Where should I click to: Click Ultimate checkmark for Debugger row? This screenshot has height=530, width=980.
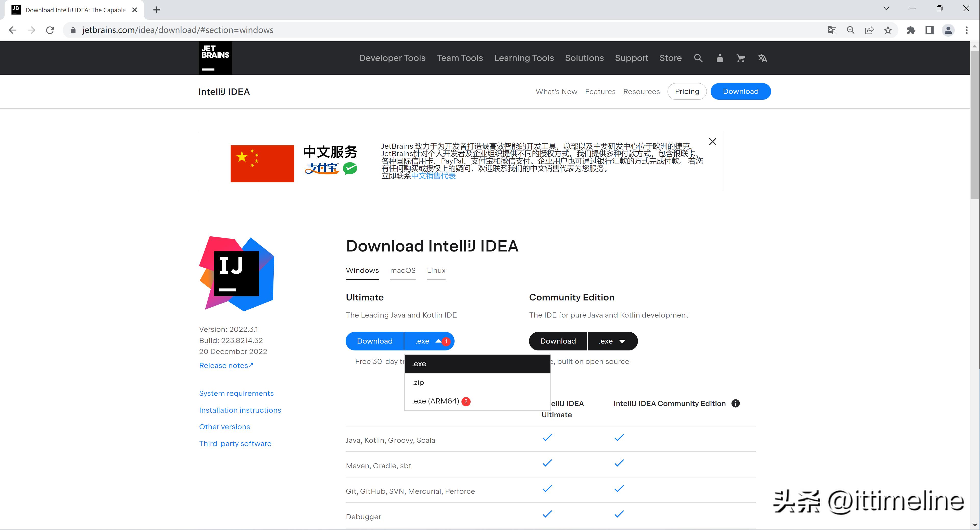click(547, 514)
